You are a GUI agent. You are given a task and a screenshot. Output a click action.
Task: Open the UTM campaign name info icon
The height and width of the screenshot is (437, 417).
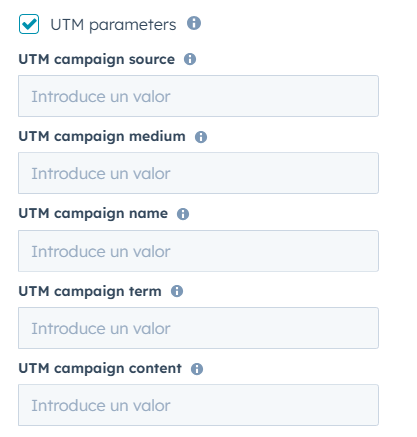[183, 214]
